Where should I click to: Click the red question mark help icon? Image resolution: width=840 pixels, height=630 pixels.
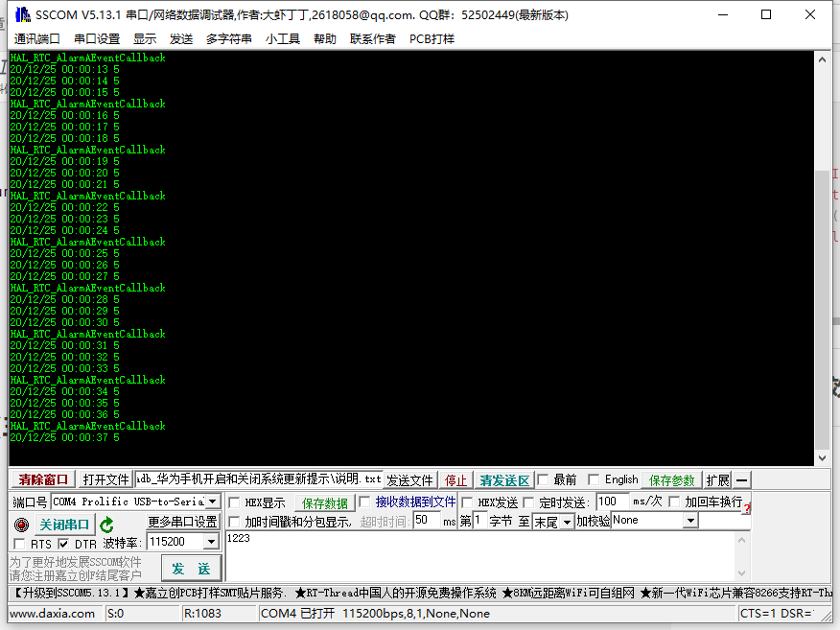[x=747, y=508]
